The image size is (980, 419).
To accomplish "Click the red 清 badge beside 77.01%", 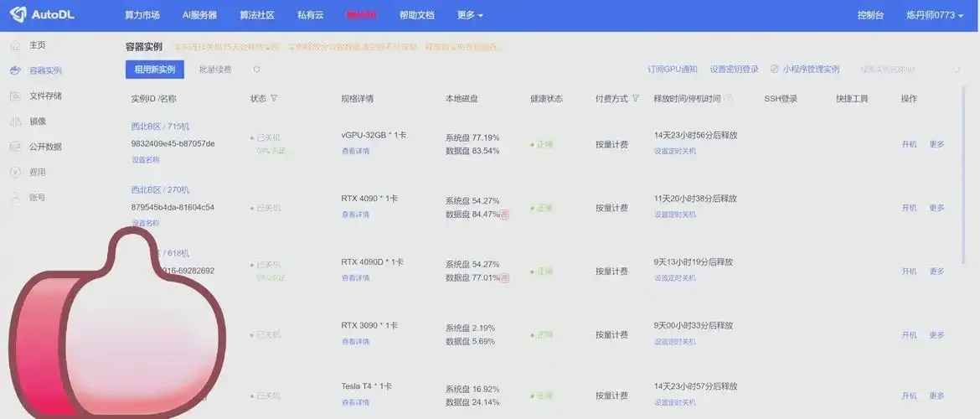I will coord(505,277).
